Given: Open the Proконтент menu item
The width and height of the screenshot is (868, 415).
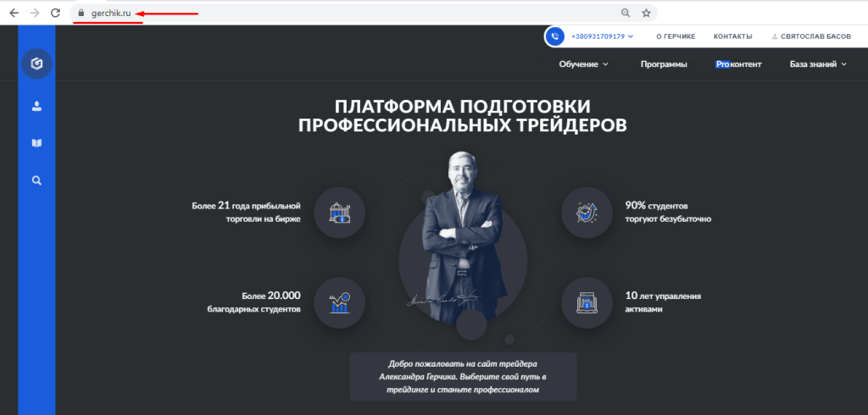Looking at the screenshot, I should (738, 64).
